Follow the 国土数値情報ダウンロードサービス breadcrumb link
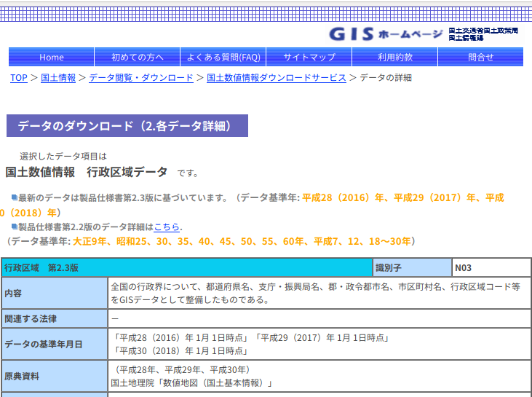The height and width of the screenshot is (397, 532). (x=277, y=78)
